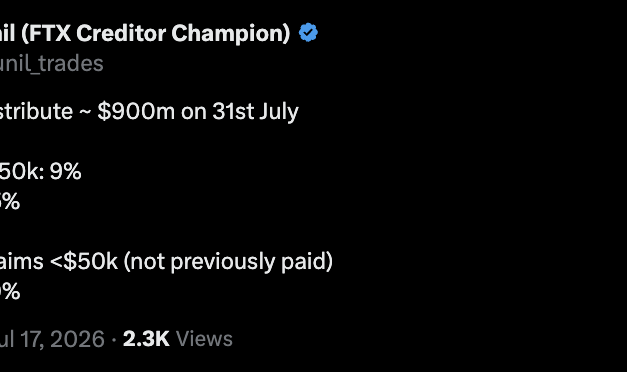Click the $900m amount in tweet

[x=136, y=111]
